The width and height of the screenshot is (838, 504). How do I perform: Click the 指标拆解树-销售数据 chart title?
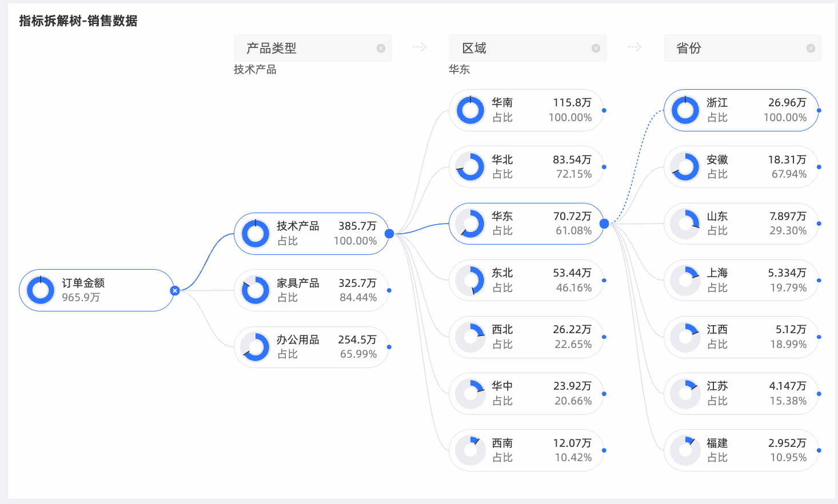pyautogui.click(x=78, y=21)
